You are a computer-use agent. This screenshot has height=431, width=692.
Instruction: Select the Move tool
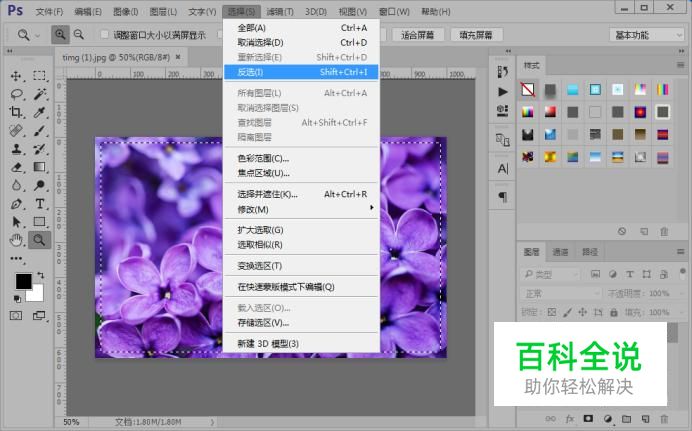click(x=16, y=76)
